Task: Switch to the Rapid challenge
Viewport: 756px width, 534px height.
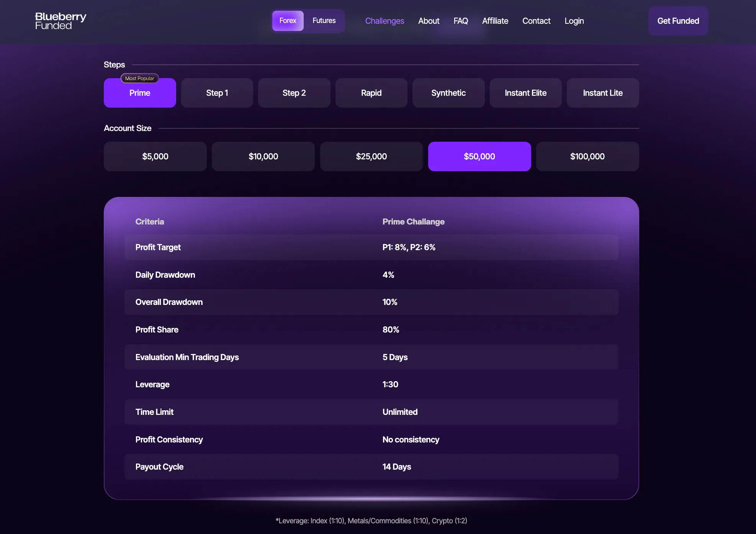Action: pyautogui.click(x=371, y=93)
